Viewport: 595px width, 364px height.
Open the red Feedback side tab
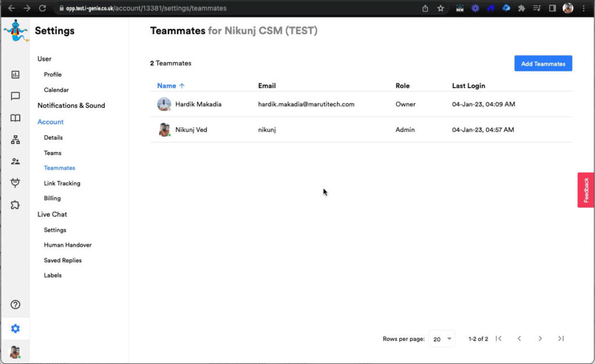(x=586, y=190)
